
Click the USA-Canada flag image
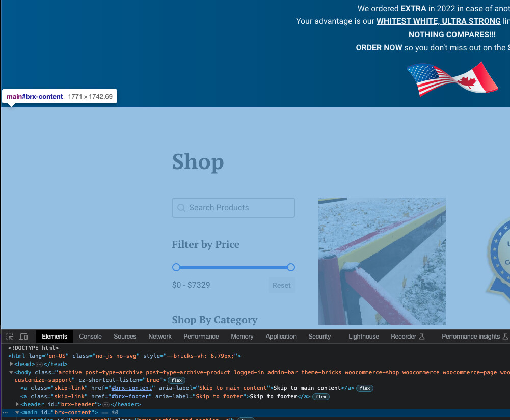click(452, 79)
